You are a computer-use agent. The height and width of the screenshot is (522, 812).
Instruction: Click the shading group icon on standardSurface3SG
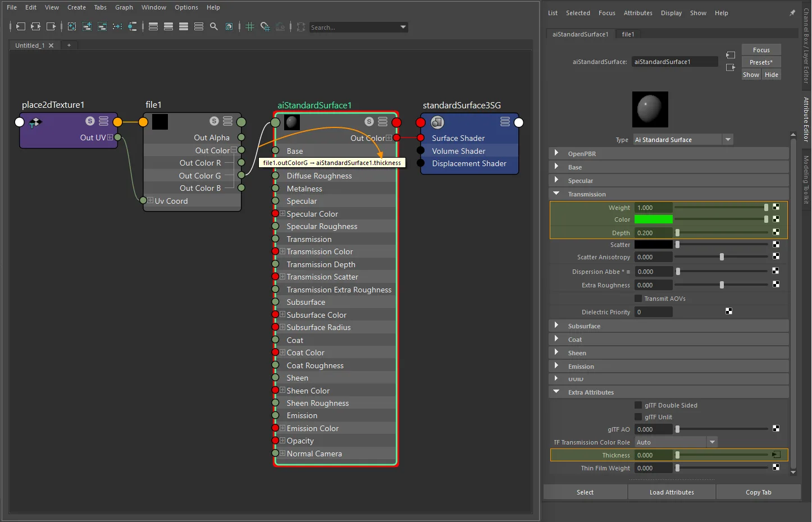pos(437,122)
